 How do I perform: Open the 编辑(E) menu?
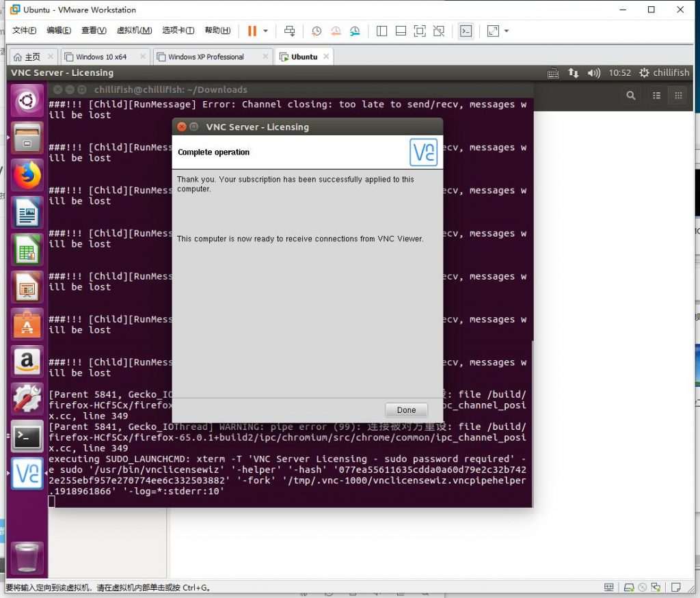(x=59, y=30)
